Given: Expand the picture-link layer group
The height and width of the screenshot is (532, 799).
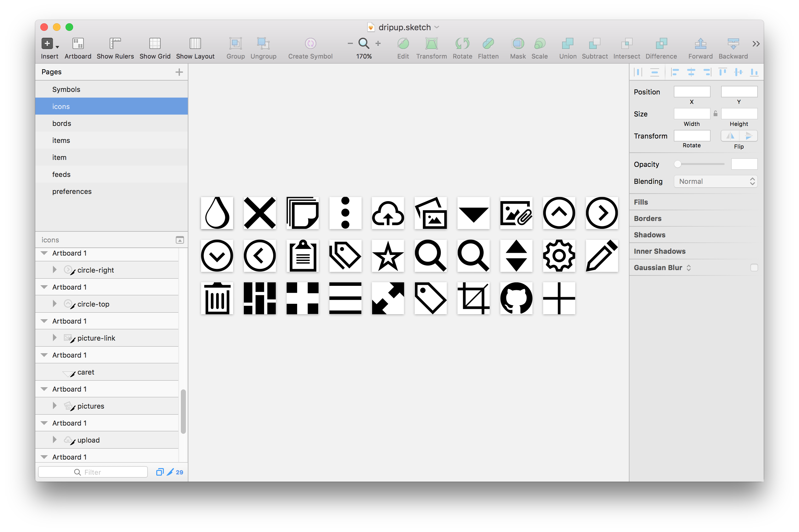Looking at the screenshot, I should 54,337.
